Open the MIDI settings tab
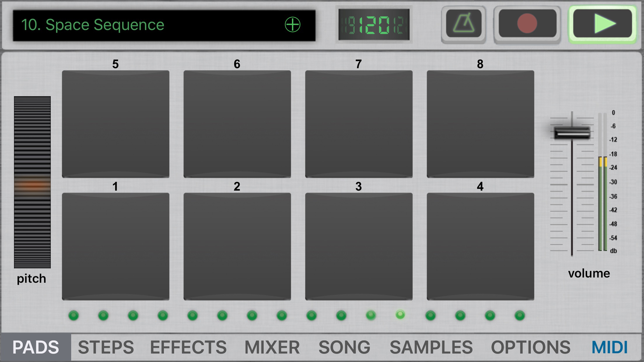 click(x=609, y=347)
